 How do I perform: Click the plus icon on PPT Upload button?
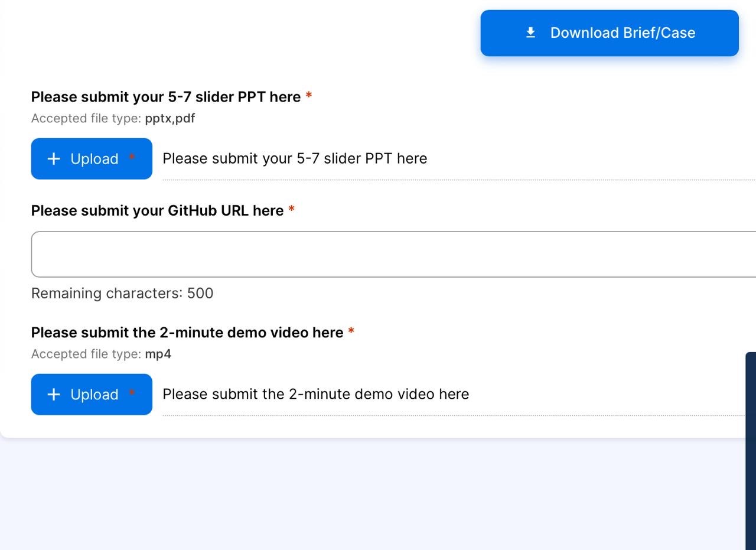[54, 159]
